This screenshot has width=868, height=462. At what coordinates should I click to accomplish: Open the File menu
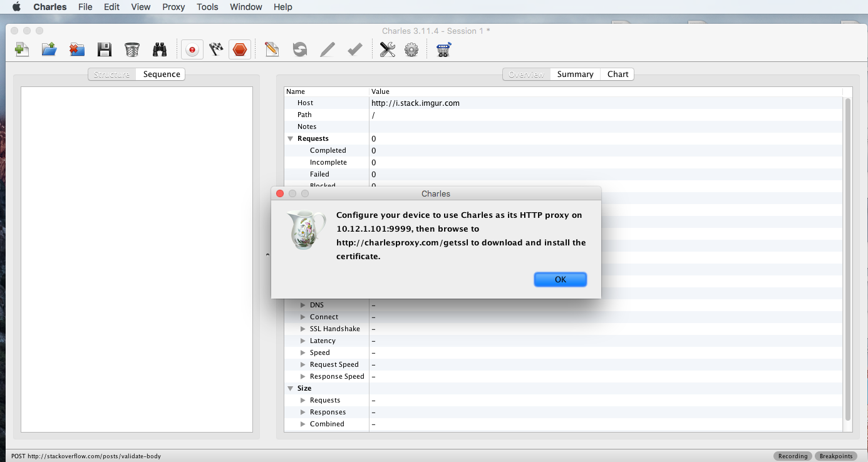tap(85, 7)
